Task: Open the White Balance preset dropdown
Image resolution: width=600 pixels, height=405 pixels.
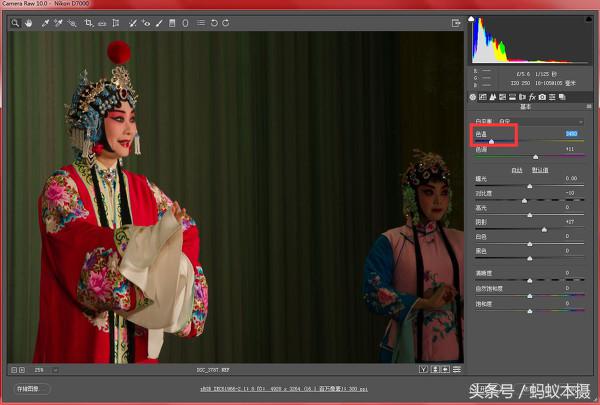Action: pyautogui.click(x=540, y=121)
